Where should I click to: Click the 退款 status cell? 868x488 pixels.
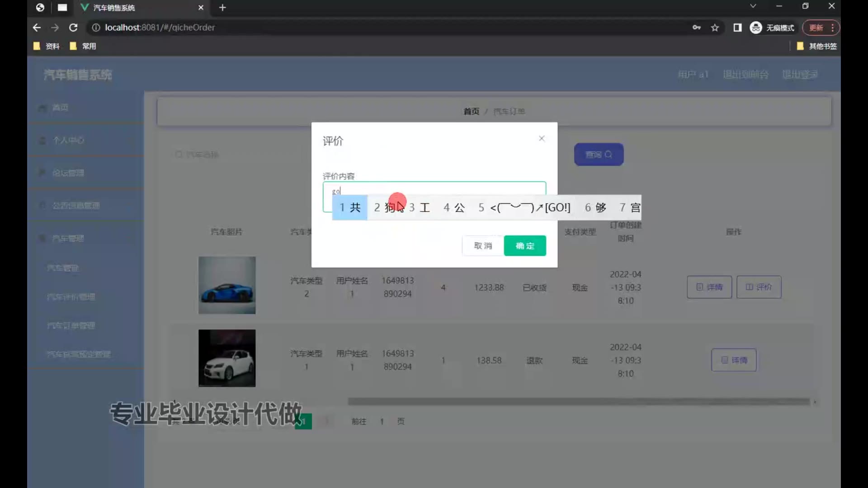point(534,361)
